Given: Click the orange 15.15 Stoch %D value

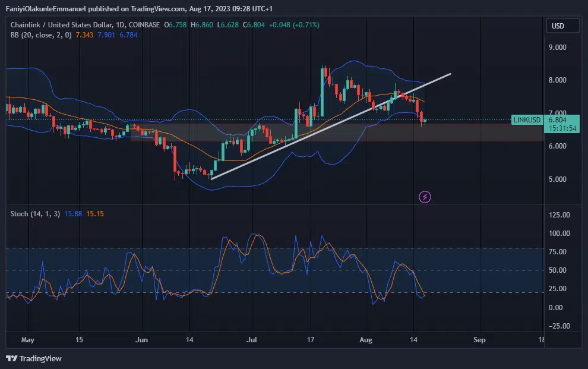Looking at the screenshot, I should 95,213.
